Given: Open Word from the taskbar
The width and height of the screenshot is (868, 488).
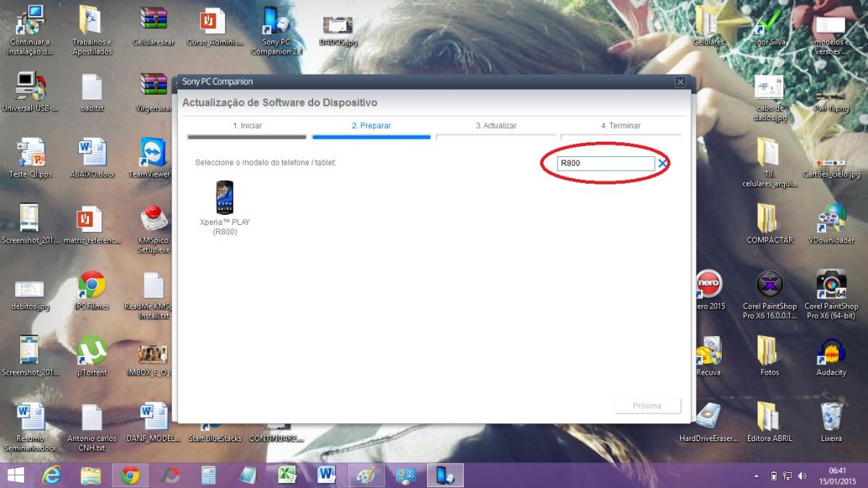Looking at the screenshot, I should tap(326, 475).
